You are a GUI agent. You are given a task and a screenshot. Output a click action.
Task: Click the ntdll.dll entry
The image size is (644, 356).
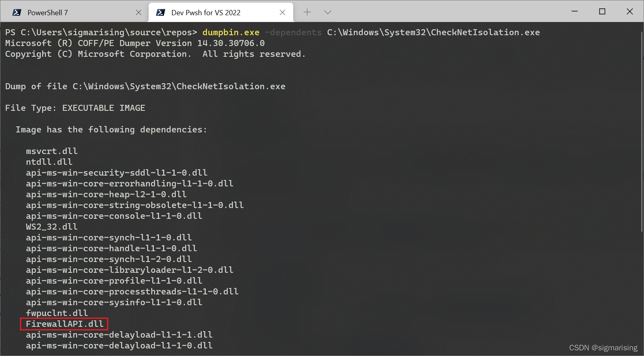[49, 162]
